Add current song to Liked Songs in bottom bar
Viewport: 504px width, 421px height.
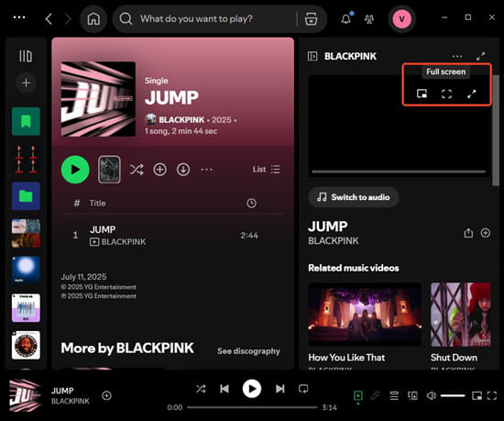[x=106, y=395]
